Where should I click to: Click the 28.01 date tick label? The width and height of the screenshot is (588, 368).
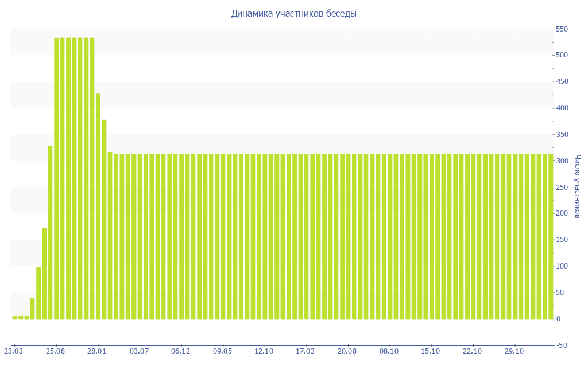click(x=98, y=351)
